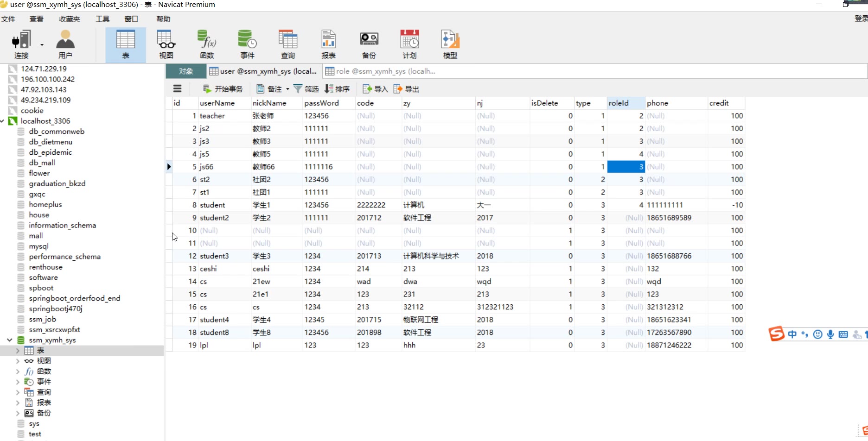Open the 备份 (Backup) toolbar icon
The width and height of the screenshot is (868, 441).
[x=369, y=44]
